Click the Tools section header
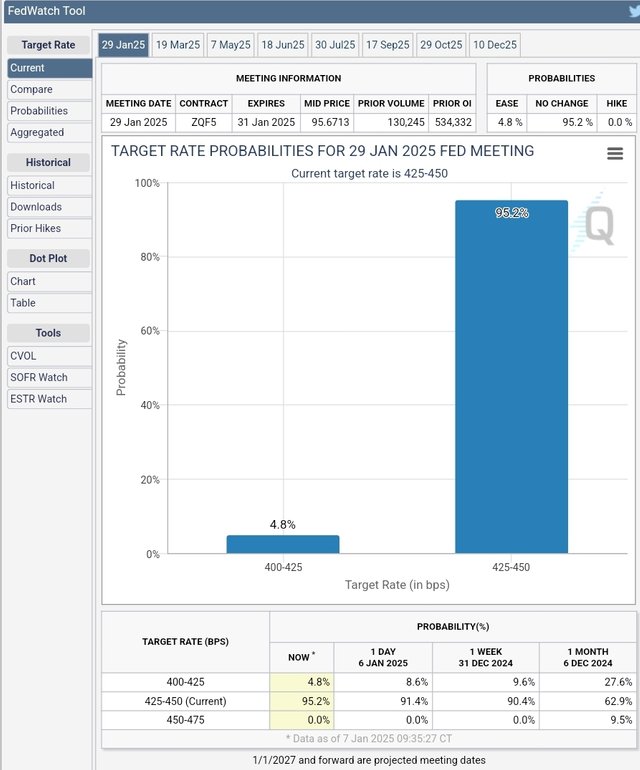640x770 pixels. pos(49,333)
